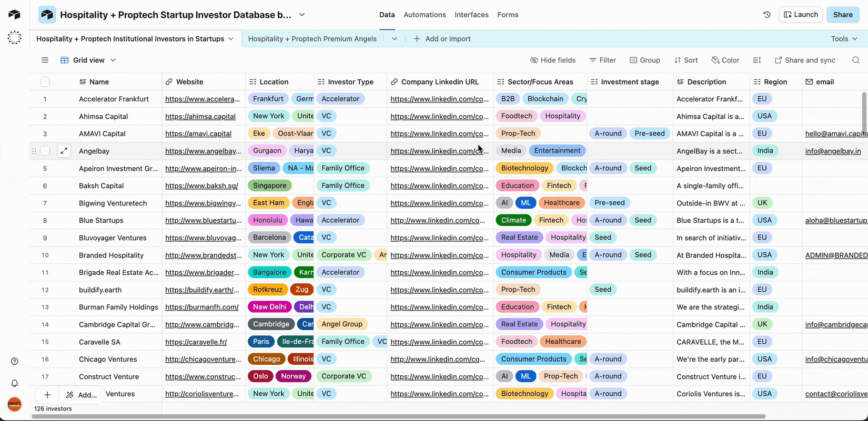The height and width of the screenshot is (421, 868).
Task: Toggle the views sidebar hamburger icon
Action: (45, 60)
